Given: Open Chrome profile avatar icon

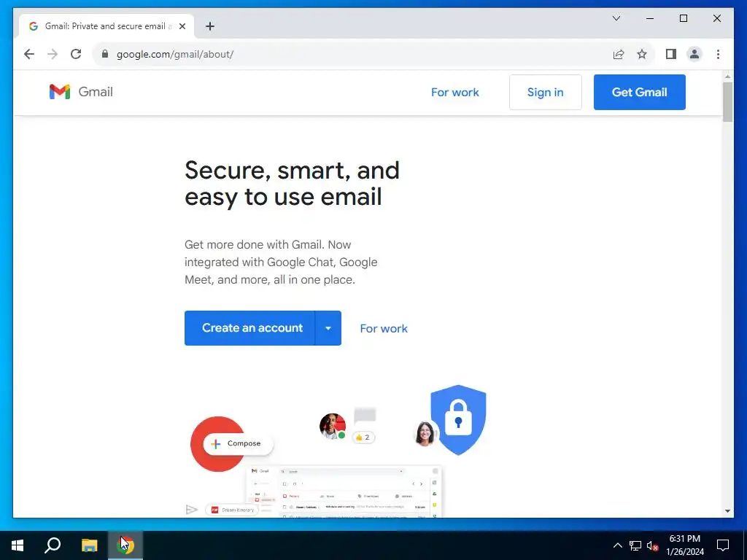Looking at the screenshot, I should [x=694, y=54].
